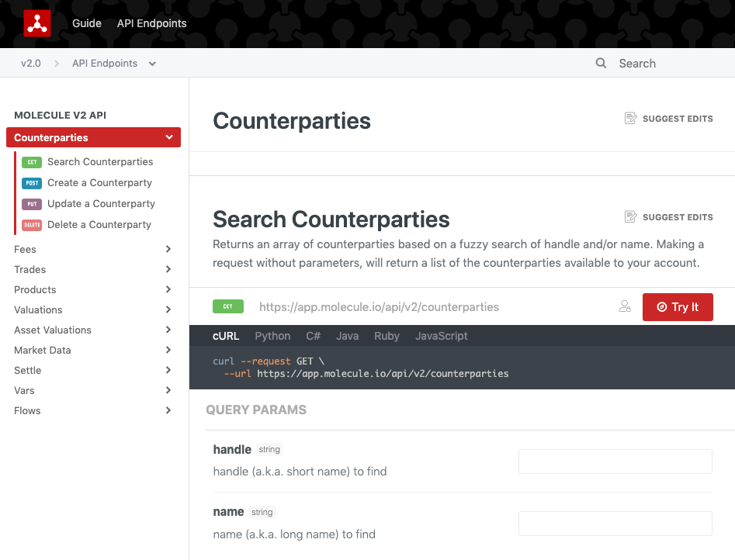Open the Guide nav item

[87, 23]
